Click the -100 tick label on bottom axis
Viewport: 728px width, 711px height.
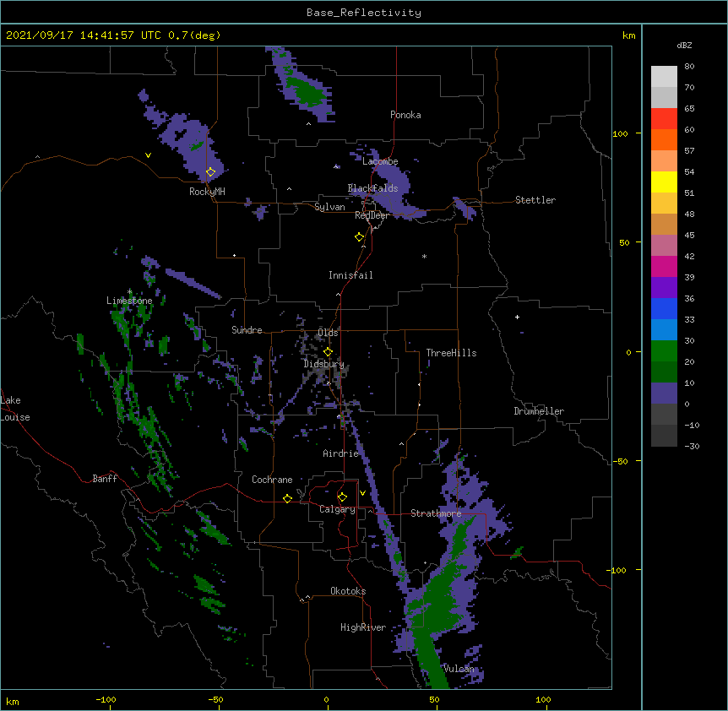[106, 700]
